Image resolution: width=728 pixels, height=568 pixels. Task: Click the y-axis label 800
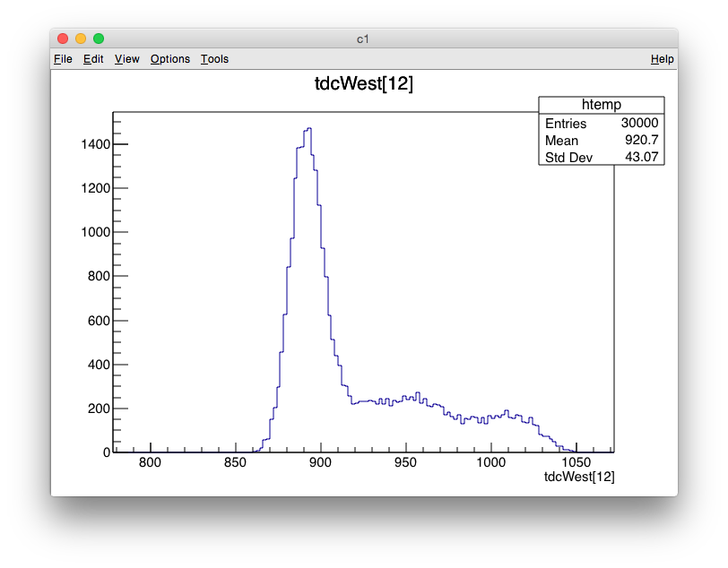pos(99,276)
